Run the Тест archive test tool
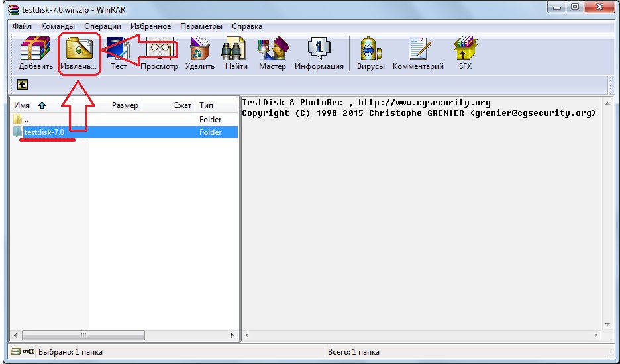This screenshot has height=364, width=620. coord(118,54)
